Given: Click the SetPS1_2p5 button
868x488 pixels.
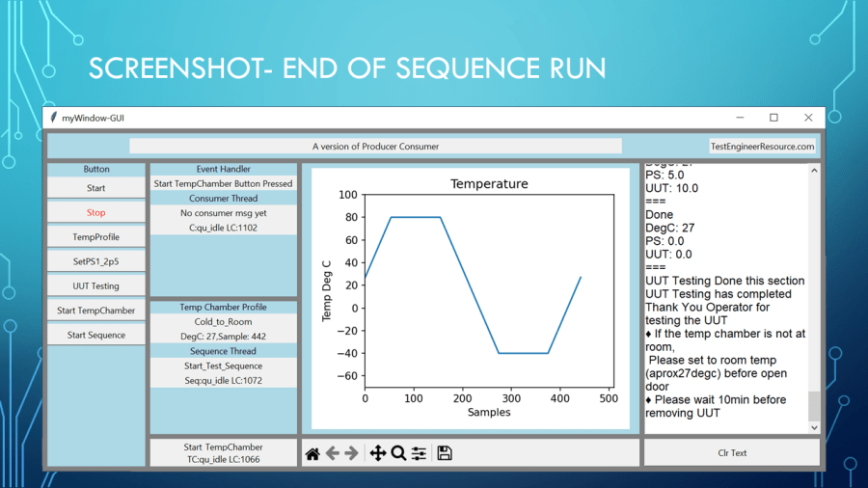Looking at the screenshot, I should tap(96, 261).
